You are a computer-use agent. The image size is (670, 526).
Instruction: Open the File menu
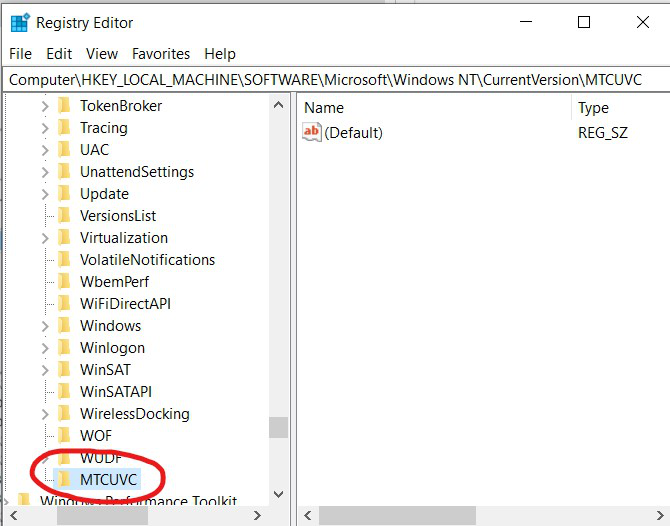(x=20, y=54)
